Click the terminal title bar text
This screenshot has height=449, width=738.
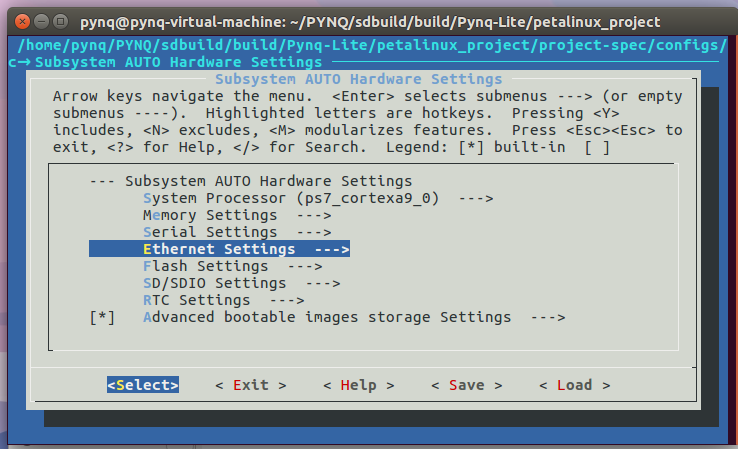pos(370,22)
